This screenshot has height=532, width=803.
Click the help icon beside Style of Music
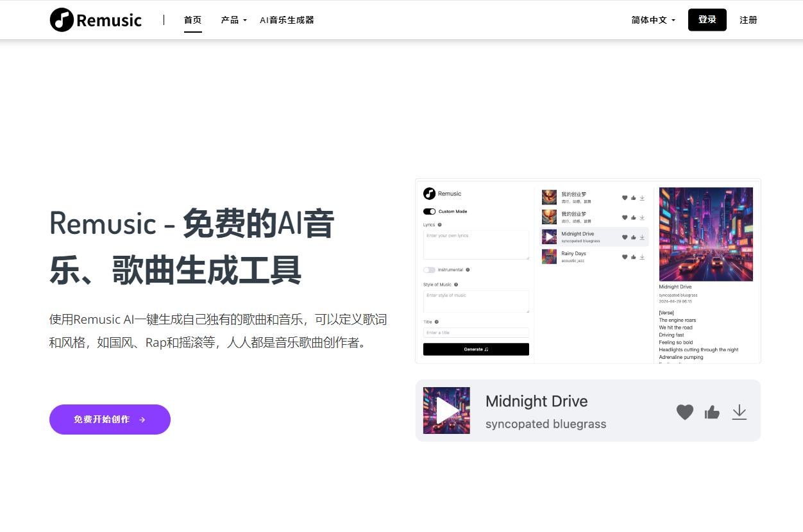click(x=456, y=285)
